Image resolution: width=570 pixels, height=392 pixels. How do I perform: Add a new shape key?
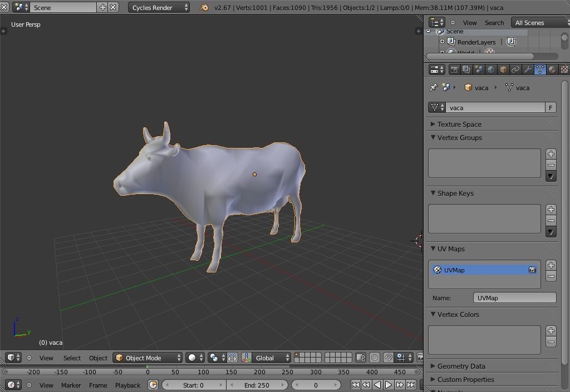pos(551,210)
